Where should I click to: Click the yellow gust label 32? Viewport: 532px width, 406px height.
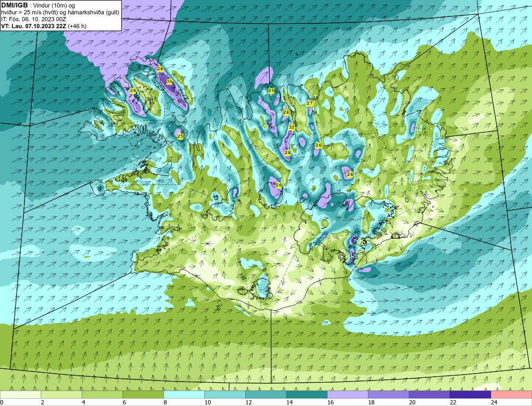291,127
